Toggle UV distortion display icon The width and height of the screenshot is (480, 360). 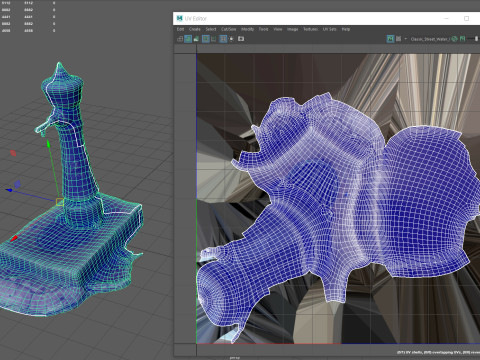196,39
